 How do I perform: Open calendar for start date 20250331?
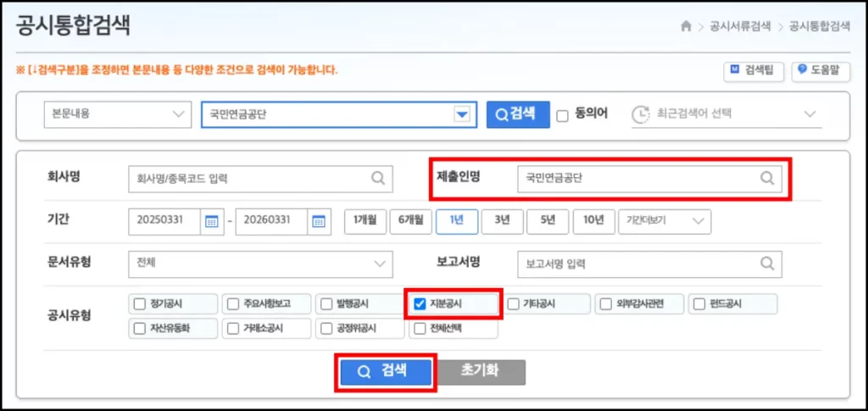[x=211, y=220]
